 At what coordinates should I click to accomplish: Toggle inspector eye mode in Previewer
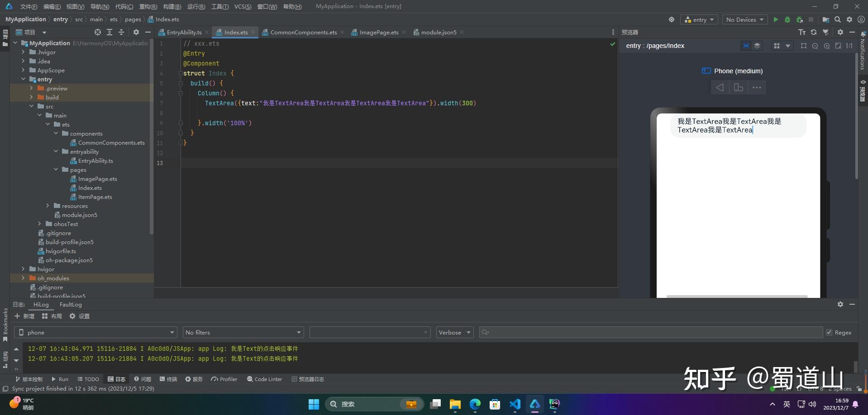pos(746,46)
